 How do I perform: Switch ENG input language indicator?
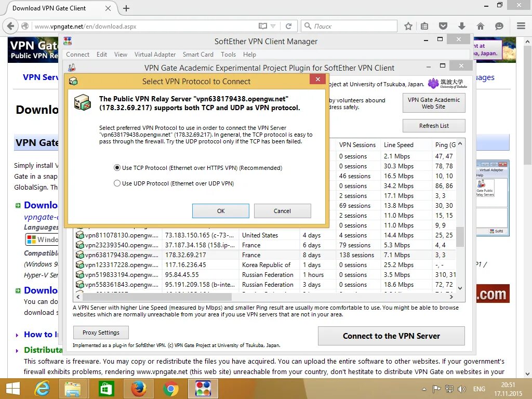tap(479, 389)
